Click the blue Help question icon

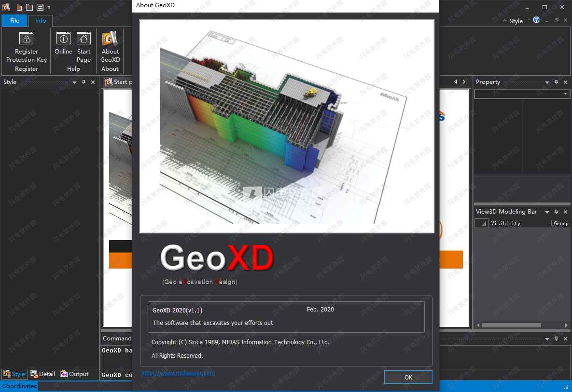click(x=536, y=20)
